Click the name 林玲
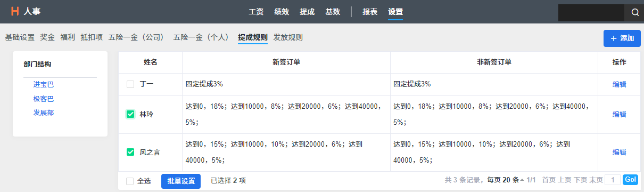This screenshot has width=644, height=192. coord(147,114)
